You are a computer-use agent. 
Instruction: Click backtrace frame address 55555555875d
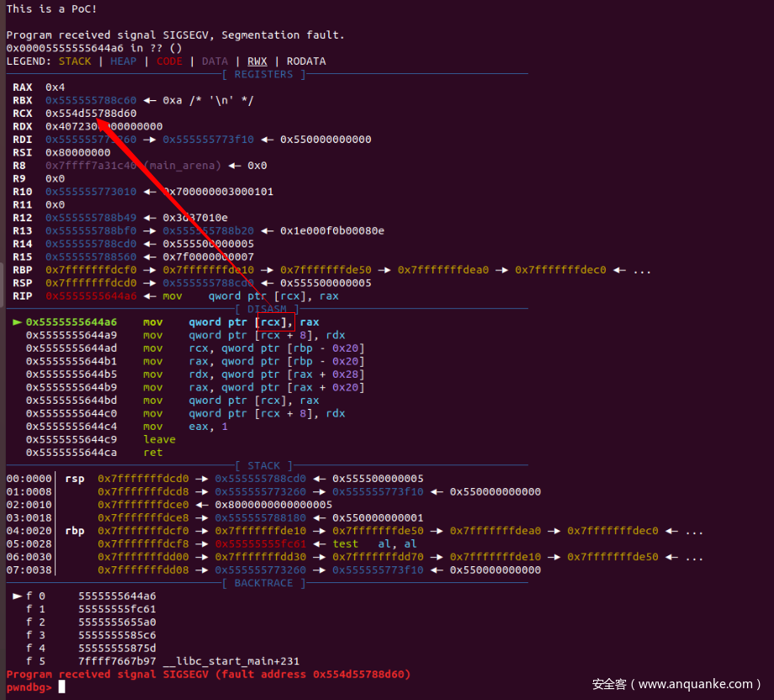click(117, 648)
